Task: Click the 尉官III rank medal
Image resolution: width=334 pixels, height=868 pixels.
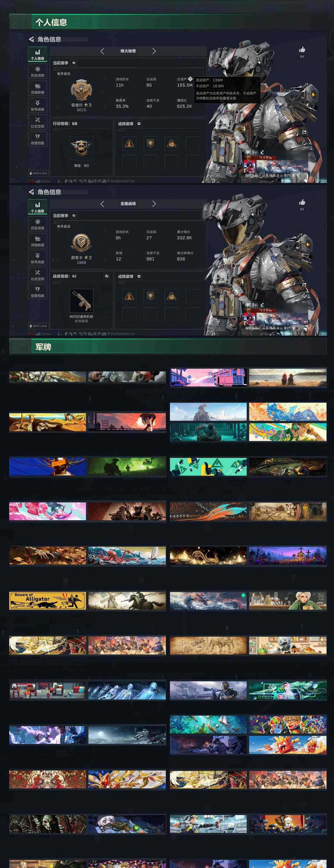Action: tap(81, 243)
